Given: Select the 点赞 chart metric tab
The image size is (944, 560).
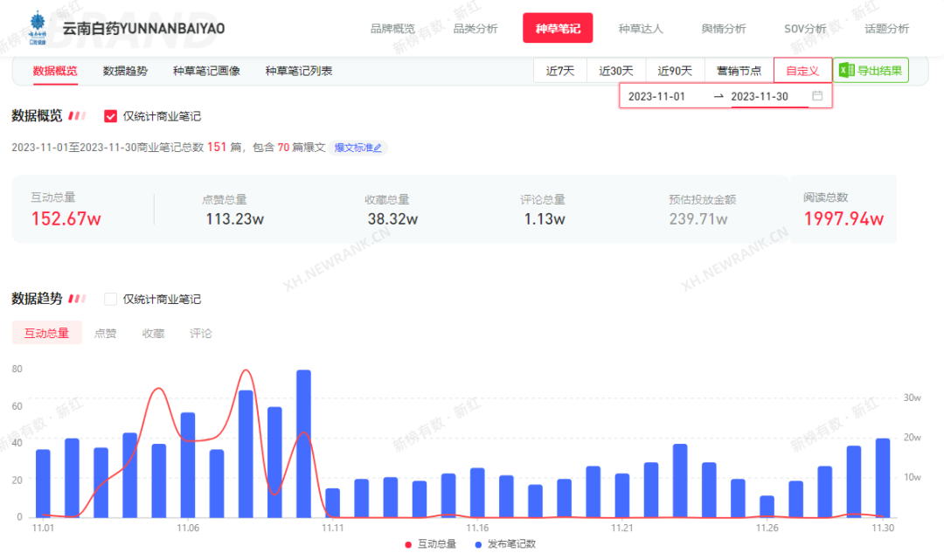Looking at the screenshot, I should click(x=106, y=333).
